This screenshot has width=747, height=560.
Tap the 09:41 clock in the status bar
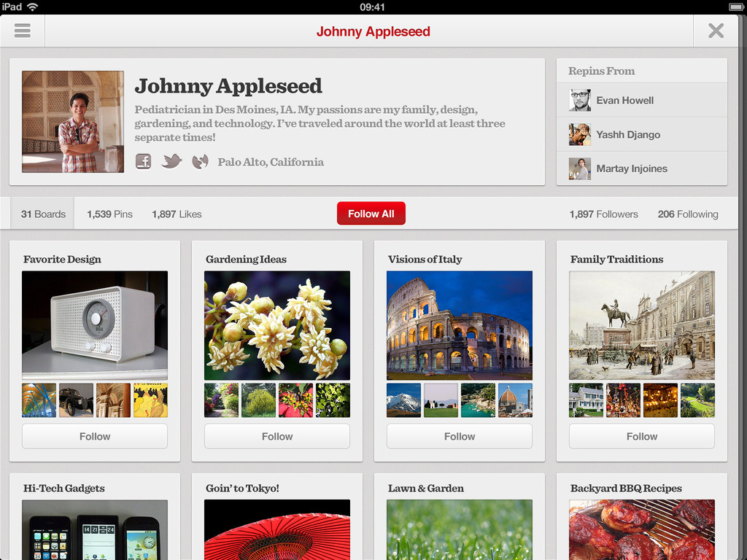[x=372, y=7]
